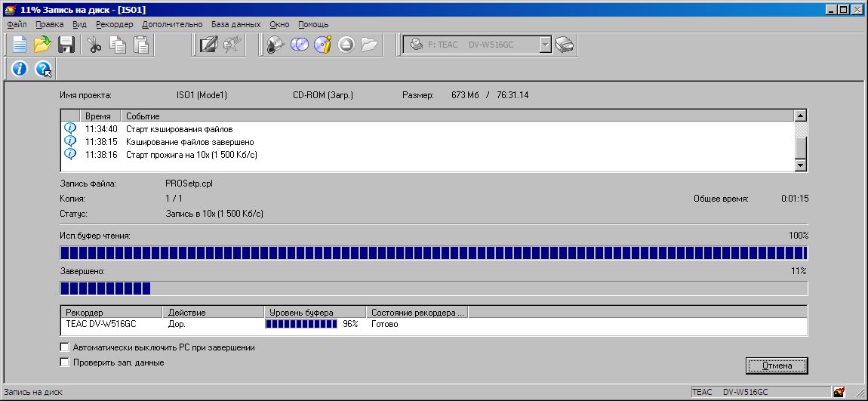Click the Disc info icon

[323, 45]
